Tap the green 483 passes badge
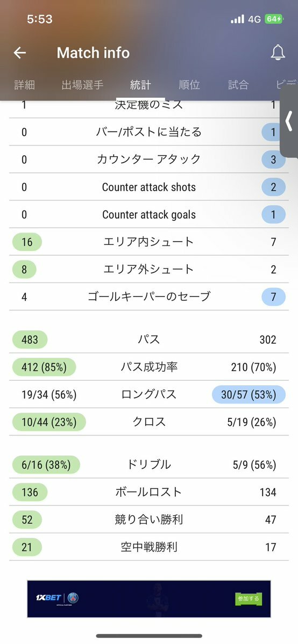 [x=30, y=339]
